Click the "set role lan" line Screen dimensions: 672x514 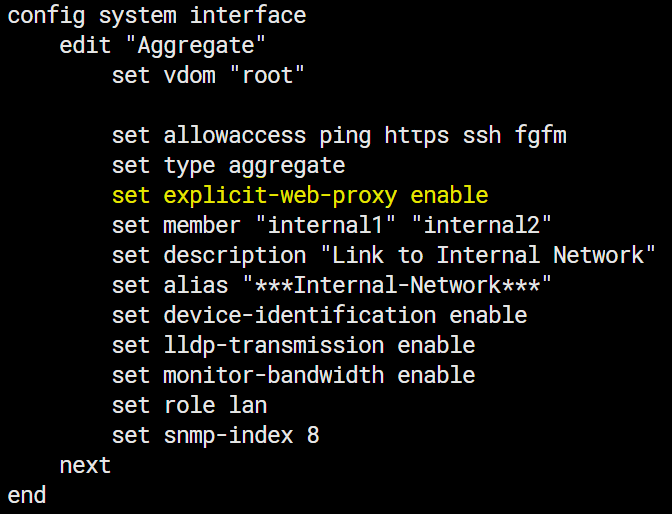tap(189, 405)
